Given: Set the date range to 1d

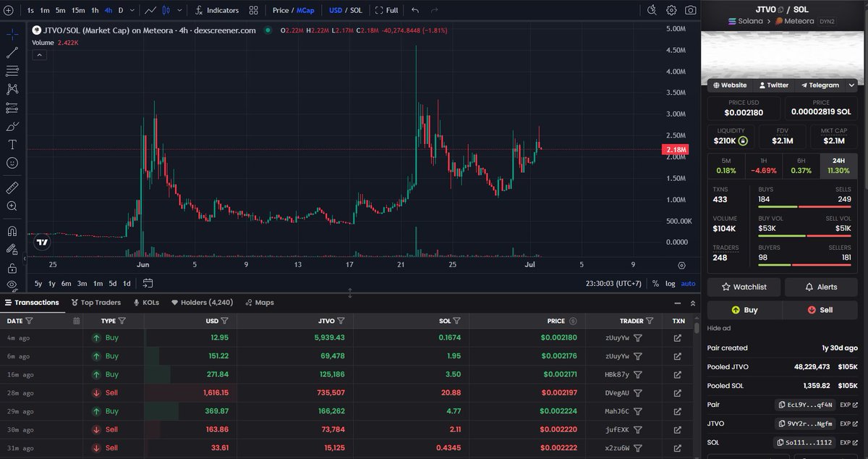Looking at the screenshot, I should [127, 284].
